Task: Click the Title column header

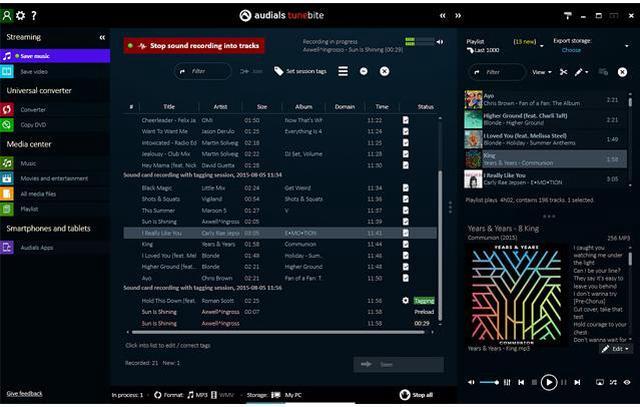Action: point(169,107)
